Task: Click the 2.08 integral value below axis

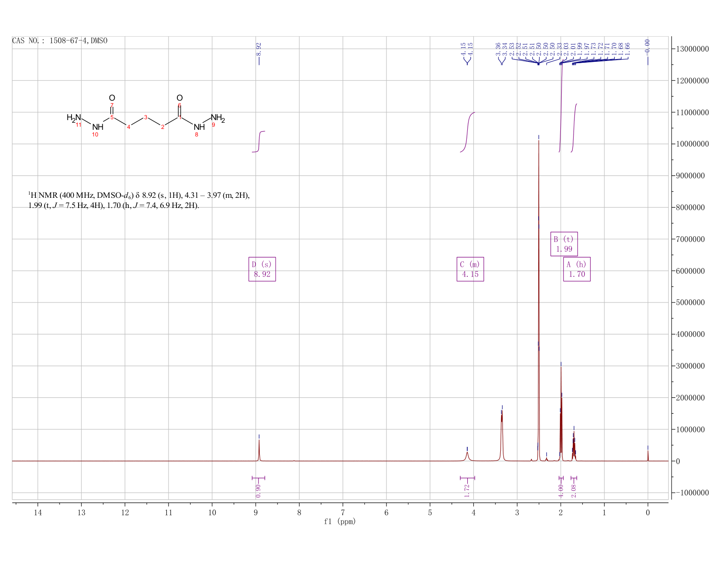Action: (x=574, y=491)
